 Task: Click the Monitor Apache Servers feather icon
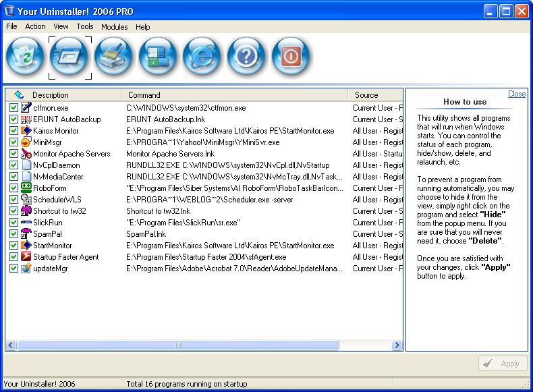(x=26, y=154)
